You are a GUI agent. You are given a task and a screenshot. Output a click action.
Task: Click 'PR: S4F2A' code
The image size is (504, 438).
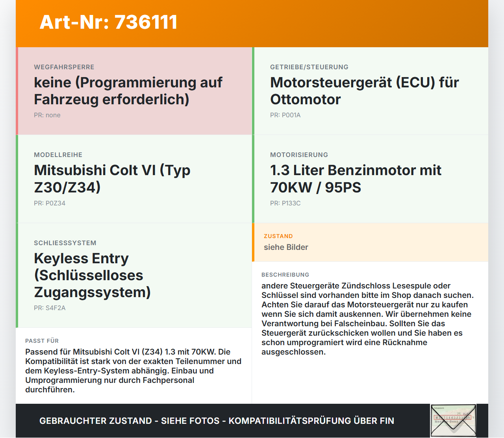click(x=50, y=308)
